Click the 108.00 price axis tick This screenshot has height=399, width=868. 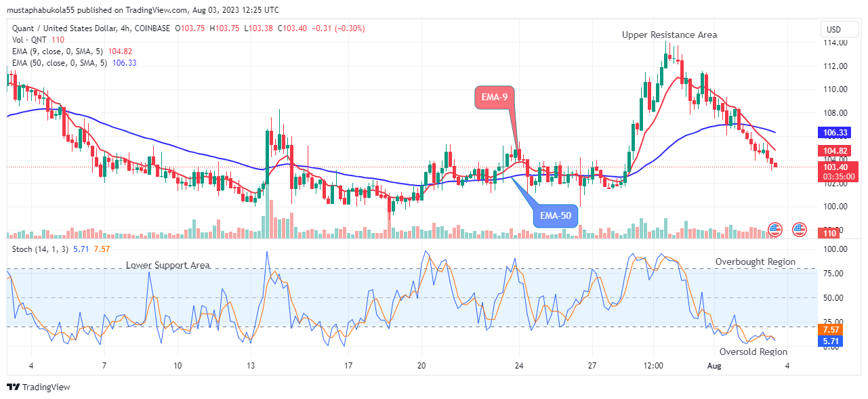(835, 112)
